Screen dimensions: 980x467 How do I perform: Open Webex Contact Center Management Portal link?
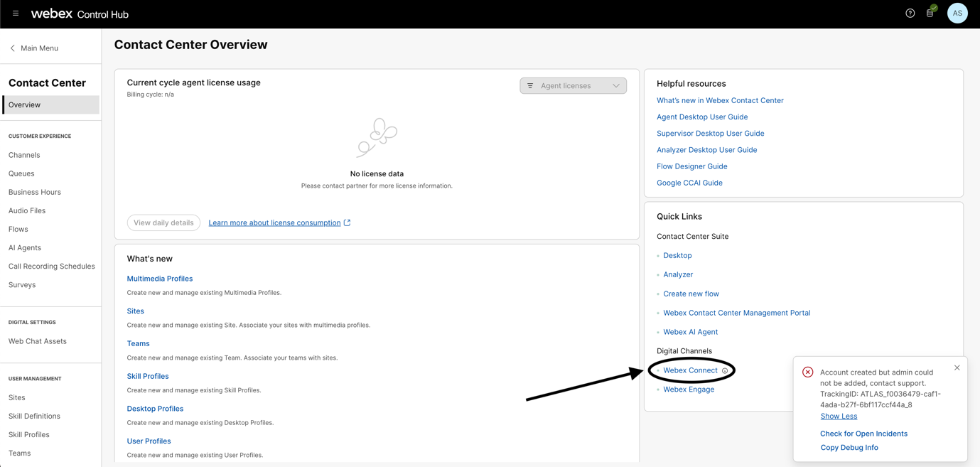(737, 313)
